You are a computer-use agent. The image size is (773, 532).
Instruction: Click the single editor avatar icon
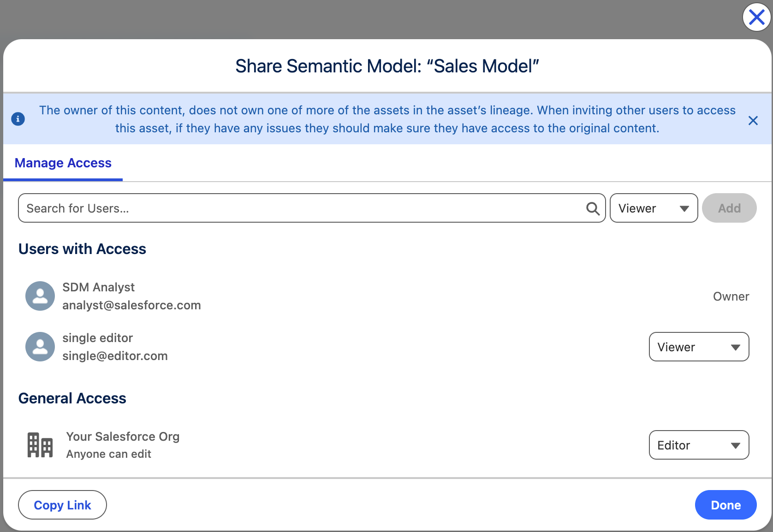point(40,347)
